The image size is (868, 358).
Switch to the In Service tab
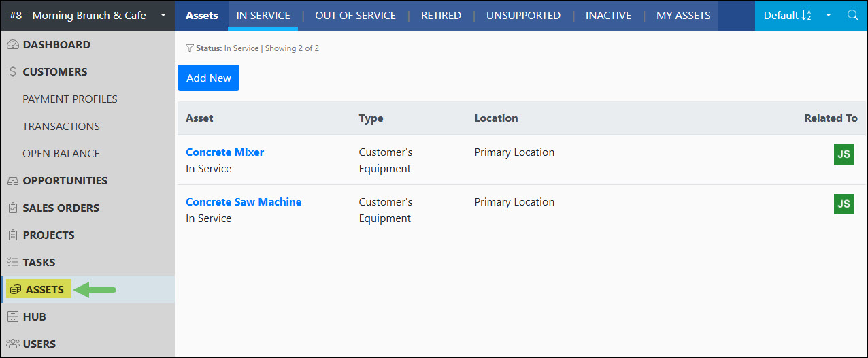pyautogui.click(x=263, y=15)
